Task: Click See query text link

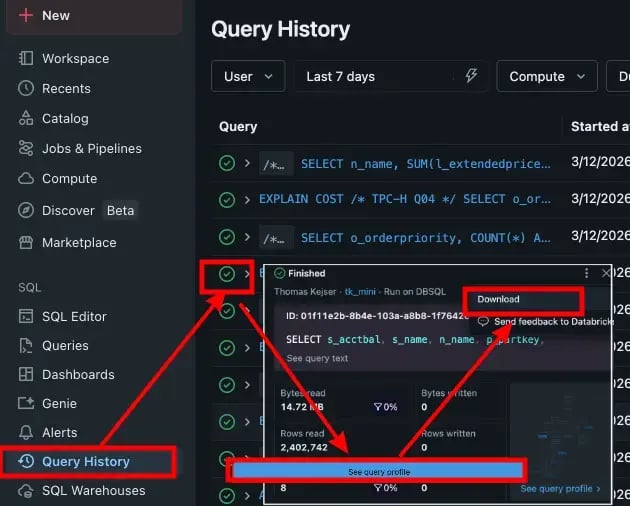Action: tap(317, 359)
